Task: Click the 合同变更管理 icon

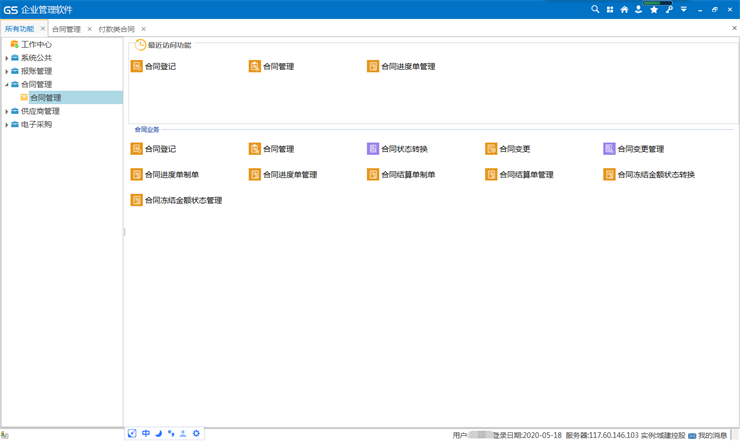Action: click(609, 149)
